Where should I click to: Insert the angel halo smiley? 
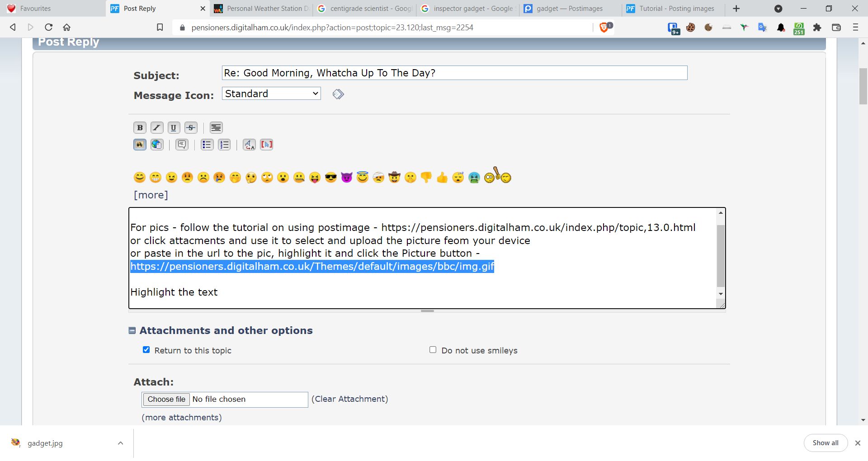363,177
